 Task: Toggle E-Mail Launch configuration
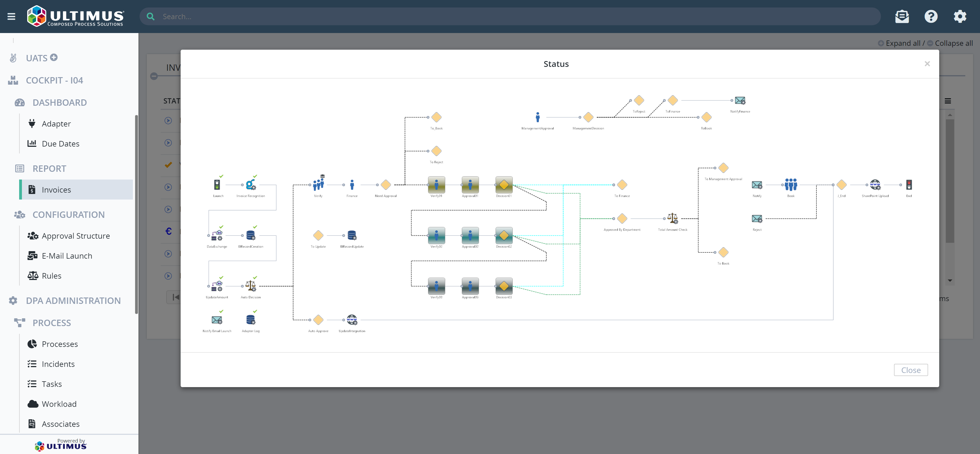point(67,255)
